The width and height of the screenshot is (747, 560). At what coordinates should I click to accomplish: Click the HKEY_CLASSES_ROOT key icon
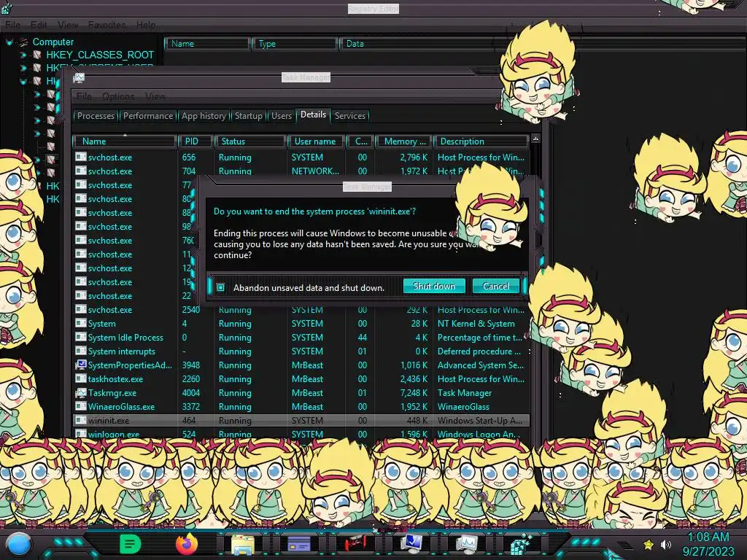[36, 55]
